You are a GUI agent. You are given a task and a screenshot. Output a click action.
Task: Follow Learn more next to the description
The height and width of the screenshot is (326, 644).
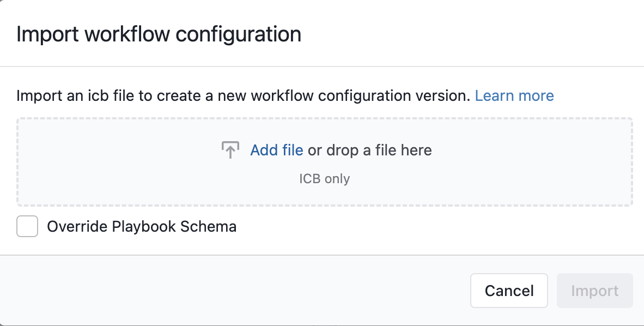pyautogui.click(x=514, y=96)
